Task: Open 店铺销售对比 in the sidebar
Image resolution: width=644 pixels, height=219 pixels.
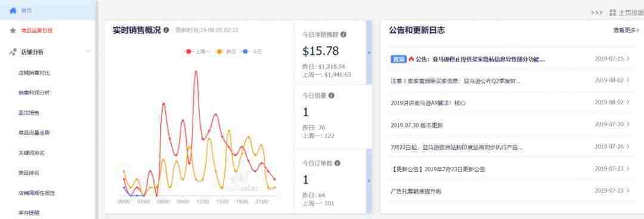Action: (x=35, y=73)
